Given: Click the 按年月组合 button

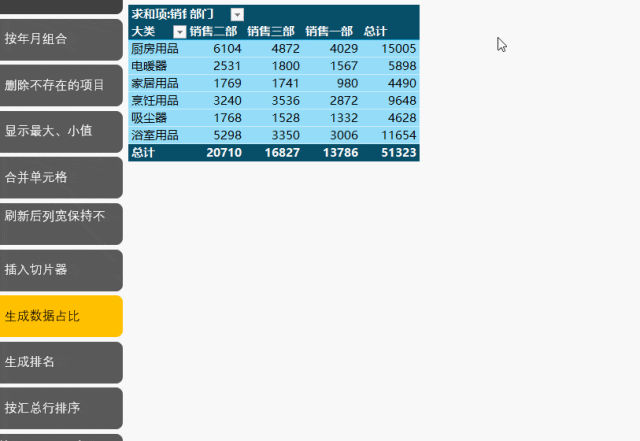Looking at the screenshot, I should click(60, 40).
